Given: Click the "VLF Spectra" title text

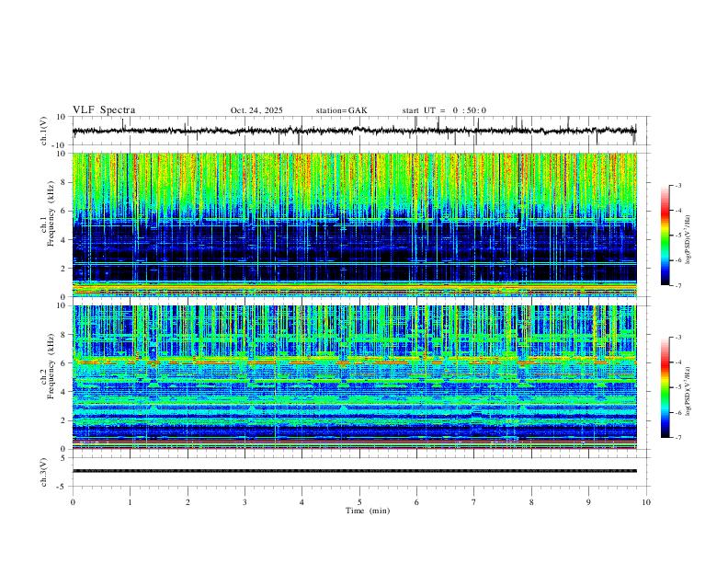Looking at the screenshot, I should click(x=104, y=110).
